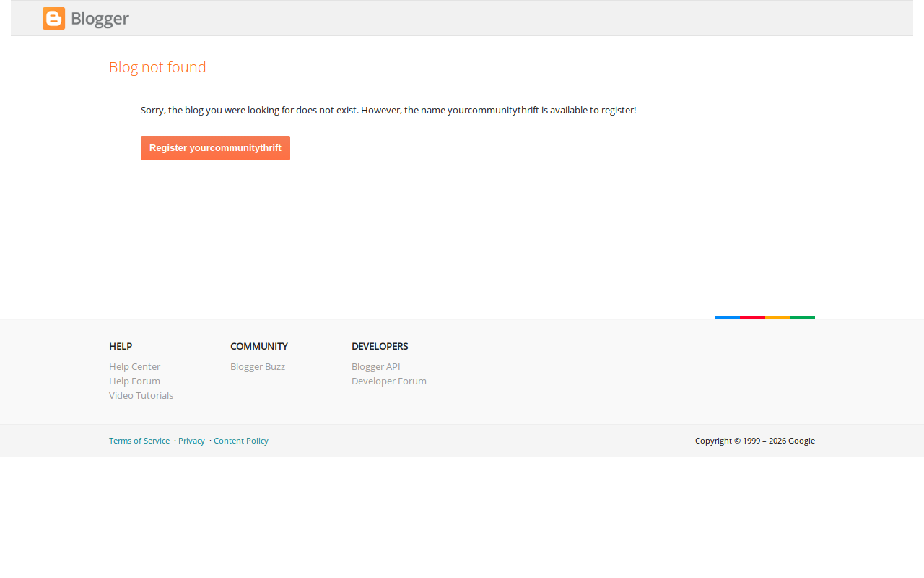Open the Help Center link
This screenshot has width=924, height=578.
[135, 366]
